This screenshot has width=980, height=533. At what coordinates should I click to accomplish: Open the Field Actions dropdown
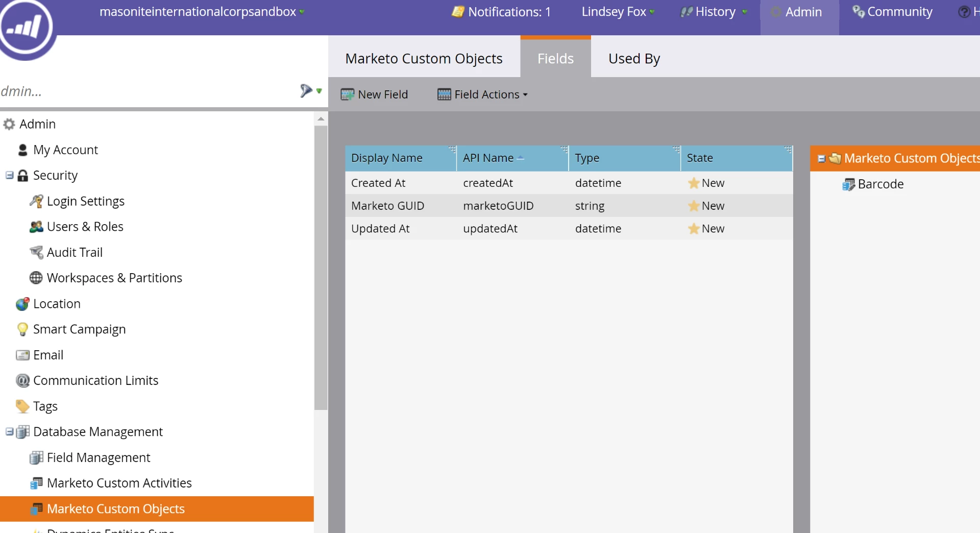[x=483, y=94]
